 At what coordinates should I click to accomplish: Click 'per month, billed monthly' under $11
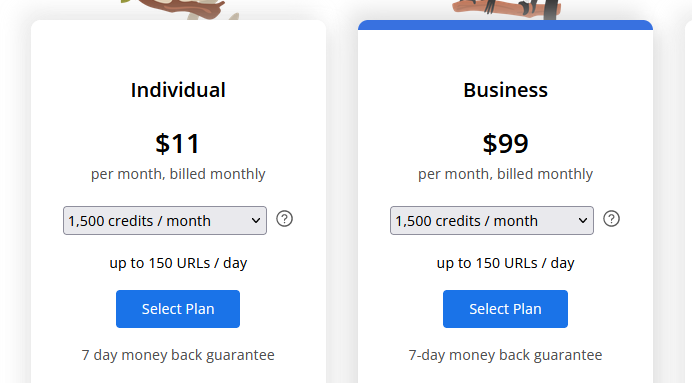[178, 174]
